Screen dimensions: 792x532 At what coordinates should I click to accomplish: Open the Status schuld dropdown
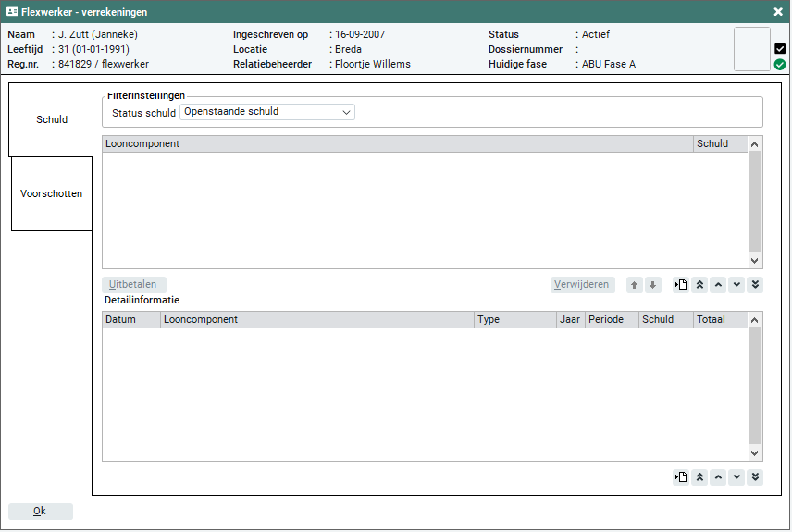coord(266,112)
